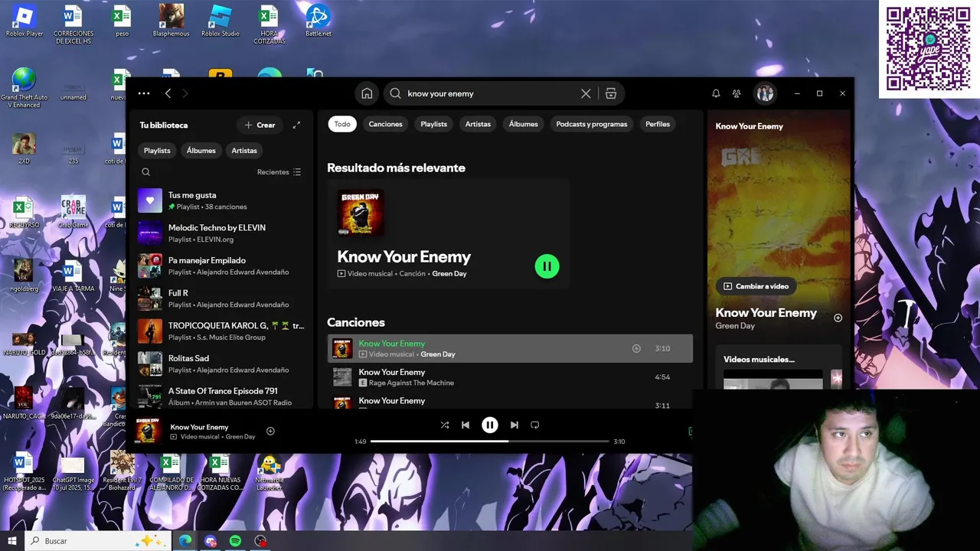Click the search field containing know your enemy
980x551 pixels.
[x=490, y=93]
